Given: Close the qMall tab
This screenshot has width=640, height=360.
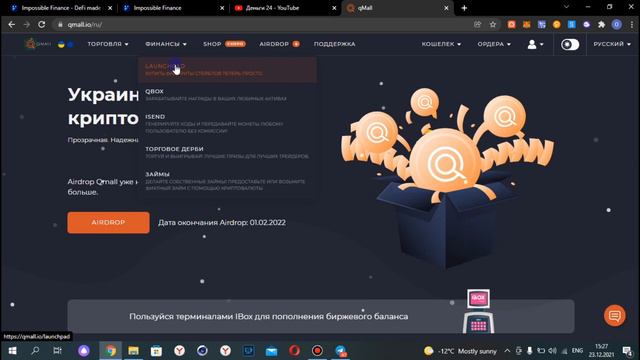Looking at the screenshot, I should tap(446, 8).
